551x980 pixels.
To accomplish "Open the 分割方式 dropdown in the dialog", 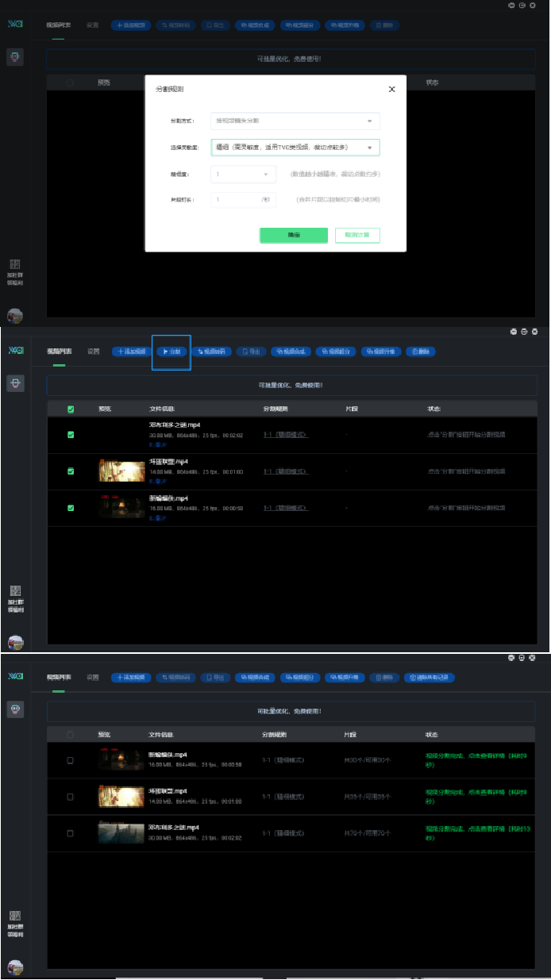I will [295, 121].
